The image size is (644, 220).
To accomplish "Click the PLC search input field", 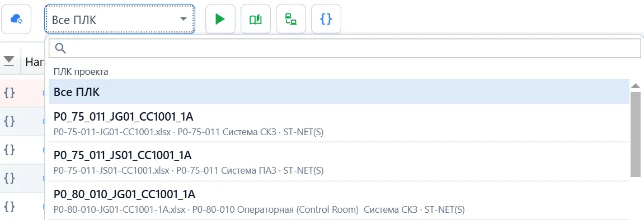I will tap(345, 49).
